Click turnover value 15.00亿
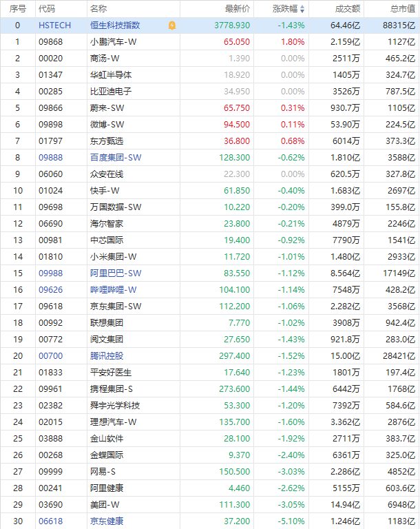The image size is (420, 529). [x=345, y=356]
